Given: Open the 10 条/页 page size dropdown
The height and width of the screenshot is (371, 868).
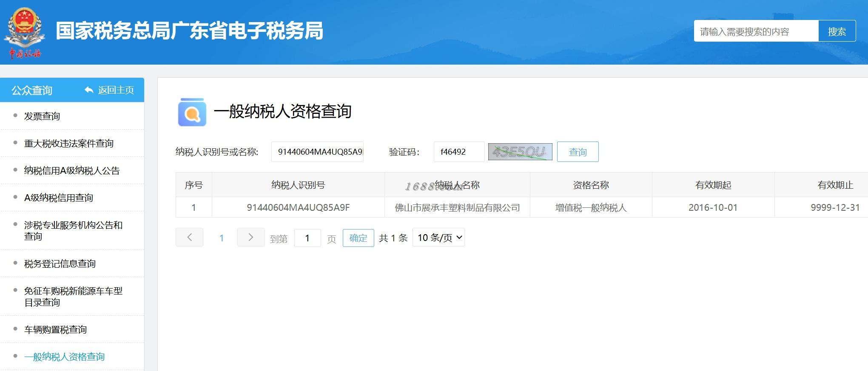Looking at the screenshot, I should pos(438,238).
